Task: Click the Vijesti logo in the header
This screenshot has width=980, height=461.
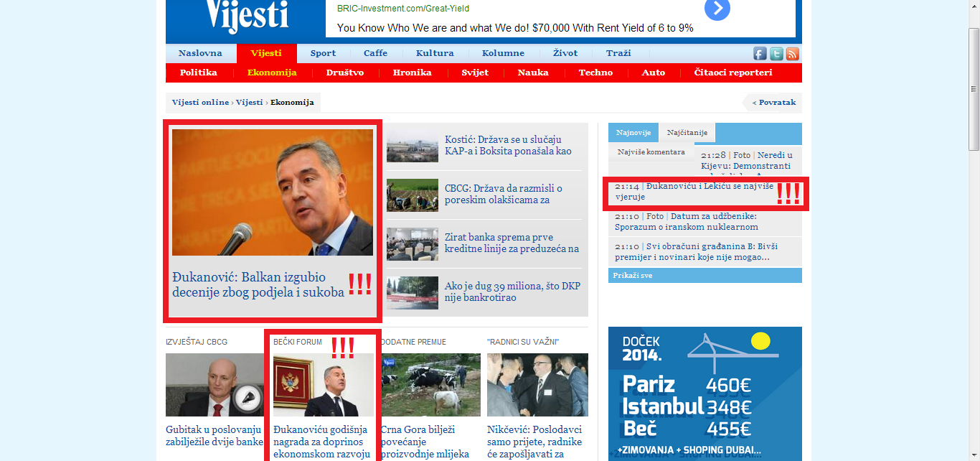Action: (x=246, y=17)
